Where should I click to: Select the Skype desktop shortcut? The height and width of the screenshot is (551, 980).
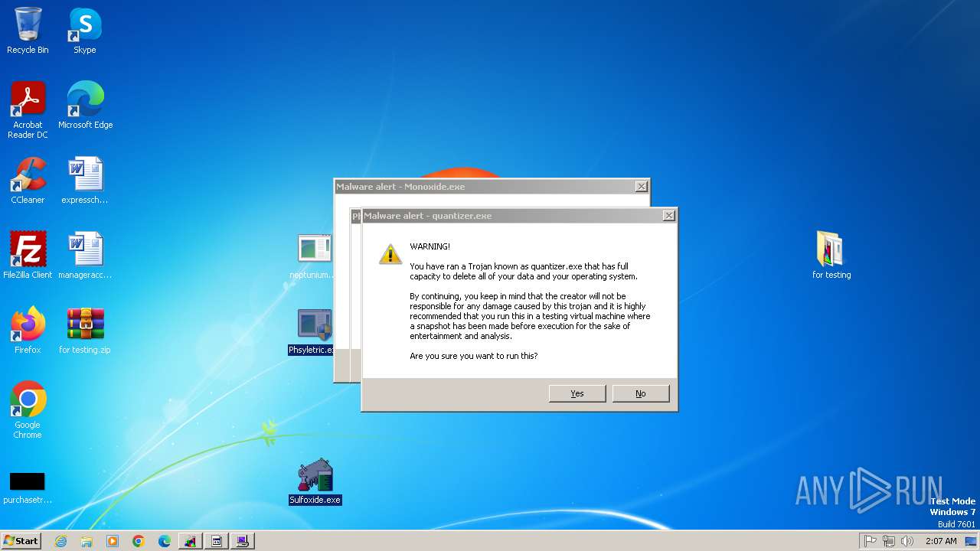tap(85, 31)
